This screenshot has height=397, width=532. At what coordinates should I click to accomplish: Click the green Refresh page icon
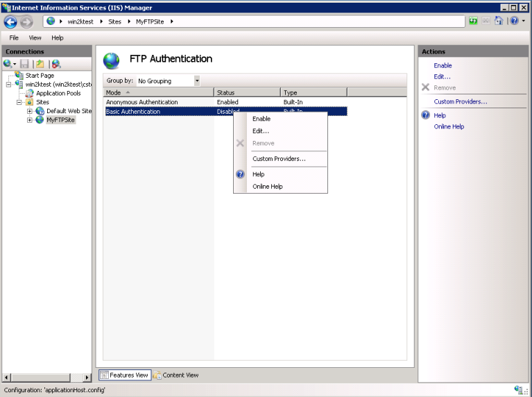tap(473, 21)
